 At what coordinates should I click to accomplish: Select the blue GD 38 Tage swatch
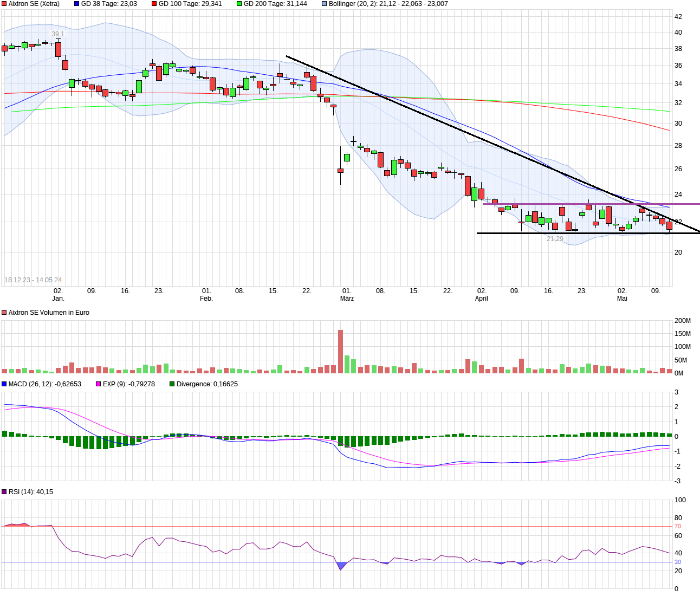(x=77, y=4)
